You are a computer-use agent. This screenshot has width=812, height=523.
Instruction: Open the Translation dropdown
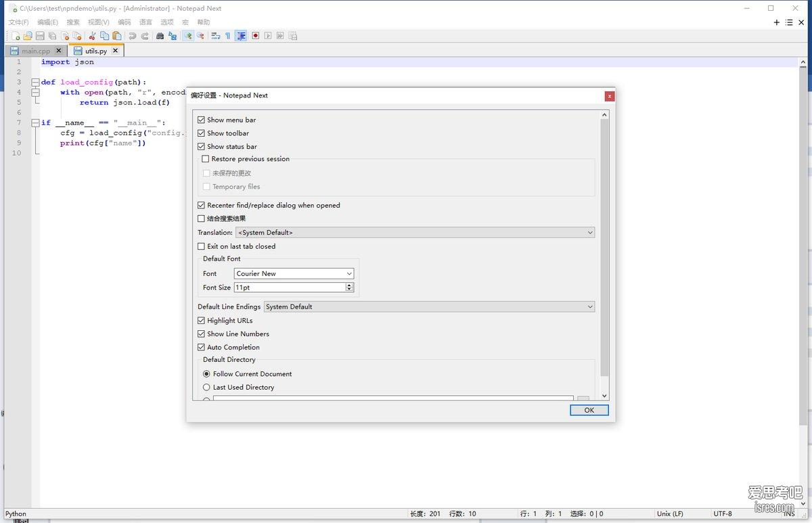coord(415,232)
